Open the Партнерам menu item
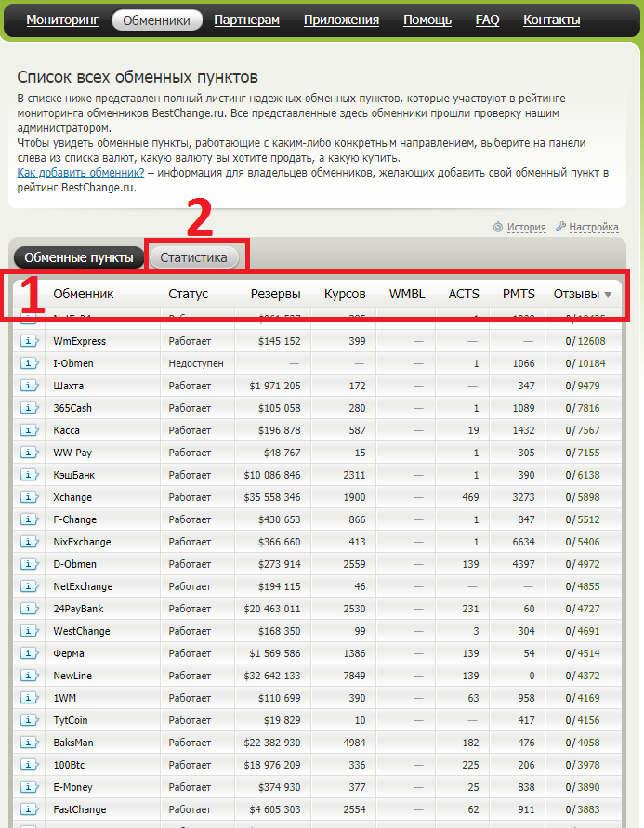Viewport: 644px width, 828px height. tap(247, 20)
